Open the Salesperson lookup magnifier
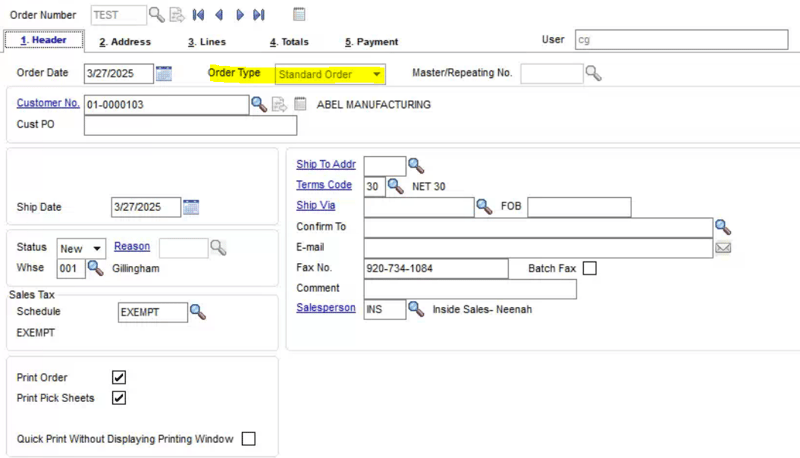 pos(416,309)
